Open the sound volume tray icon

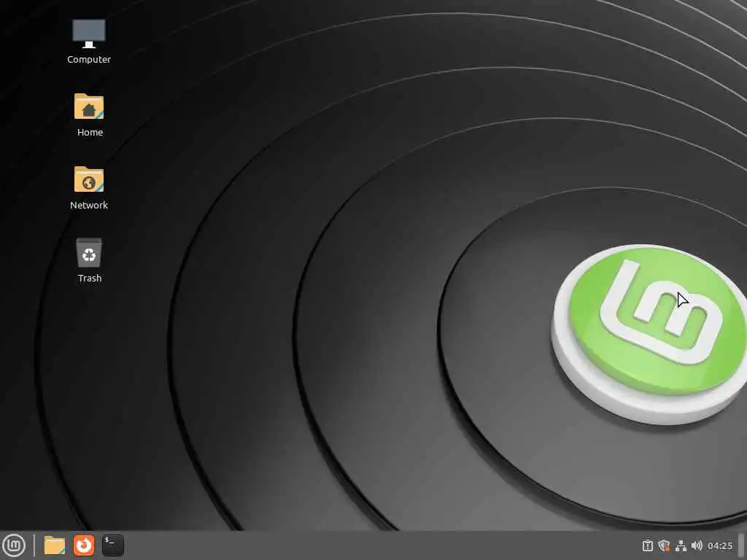click(x=697, y=545)
